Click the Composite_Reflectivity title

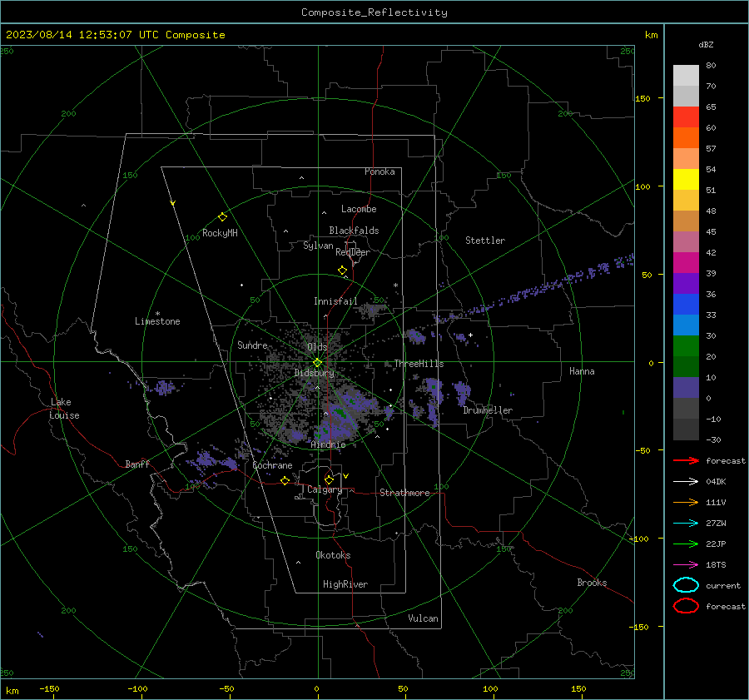(x=374, y=12)
